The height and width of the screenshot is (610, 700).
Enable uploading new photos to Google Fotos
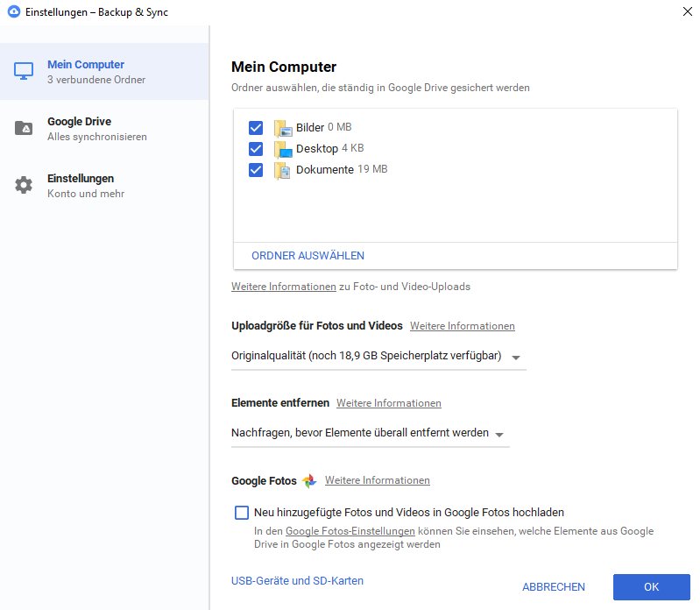click(x=242, y=513)
